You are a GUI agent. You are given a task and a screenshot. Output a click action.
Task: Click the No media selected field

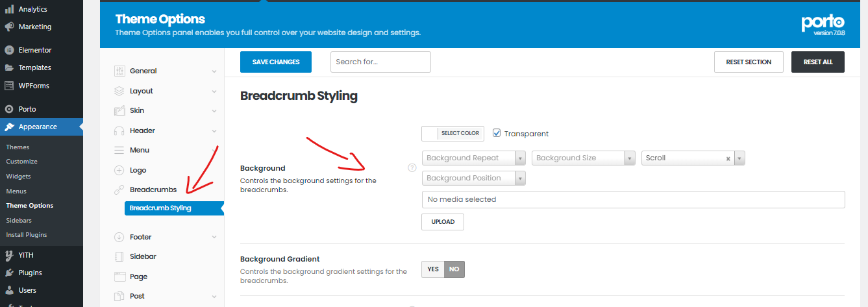click(x=634, y=199)
